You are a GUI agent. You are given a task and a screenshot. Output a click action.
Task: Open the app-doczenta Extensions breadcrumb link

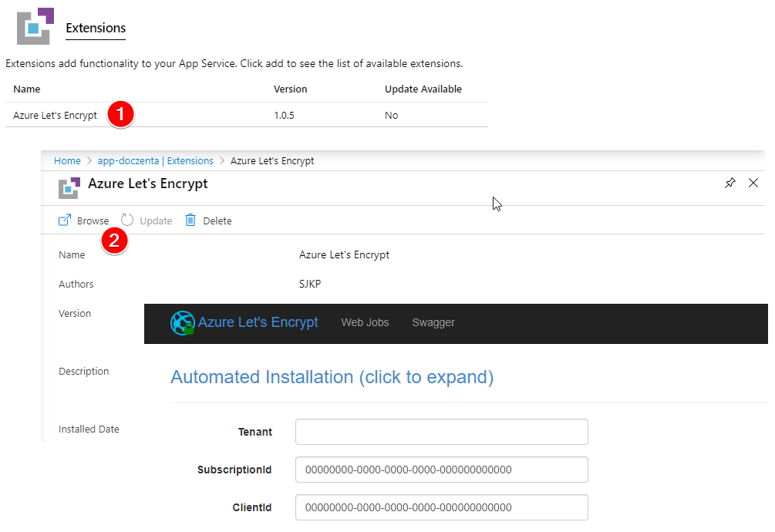[x=155, y=160]
